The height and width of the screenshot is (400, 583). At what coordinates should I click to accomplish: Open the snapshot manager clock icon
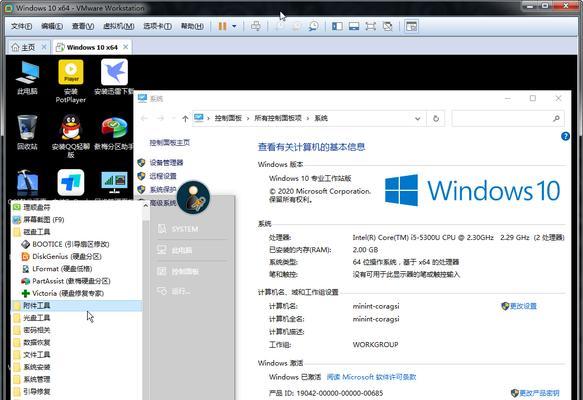[x=314, y=26]
